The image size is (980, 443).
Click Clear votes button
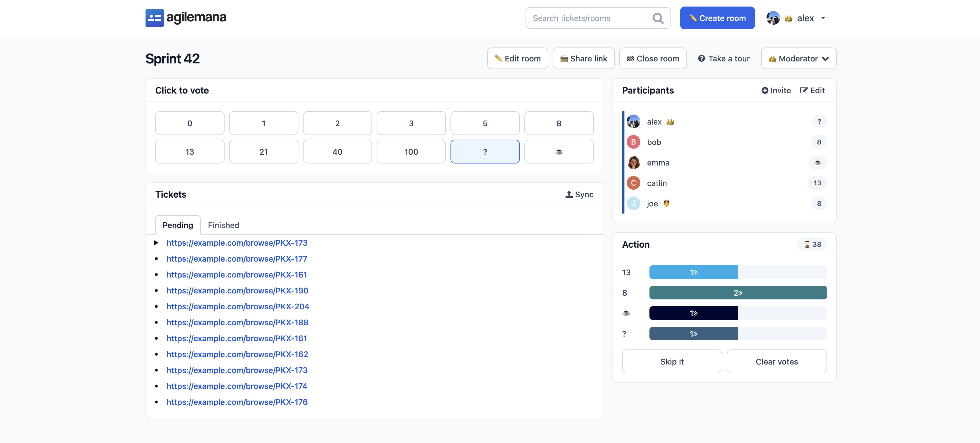click(x=776, y=362)
